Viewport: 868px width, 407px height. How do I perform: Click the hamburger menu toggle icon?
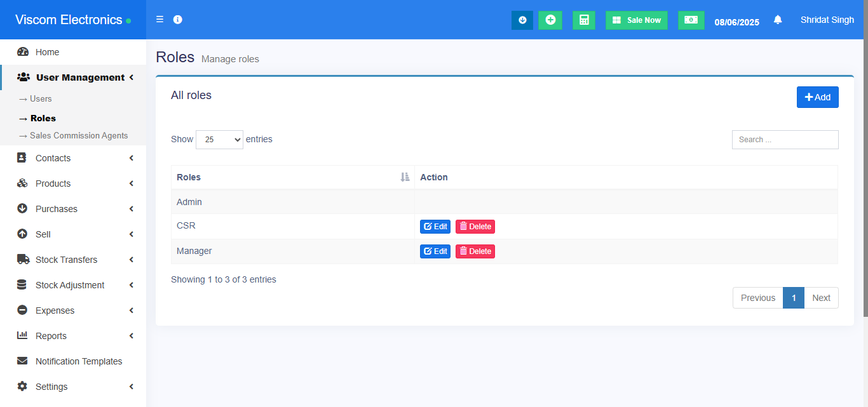click(x=159, y=20)
